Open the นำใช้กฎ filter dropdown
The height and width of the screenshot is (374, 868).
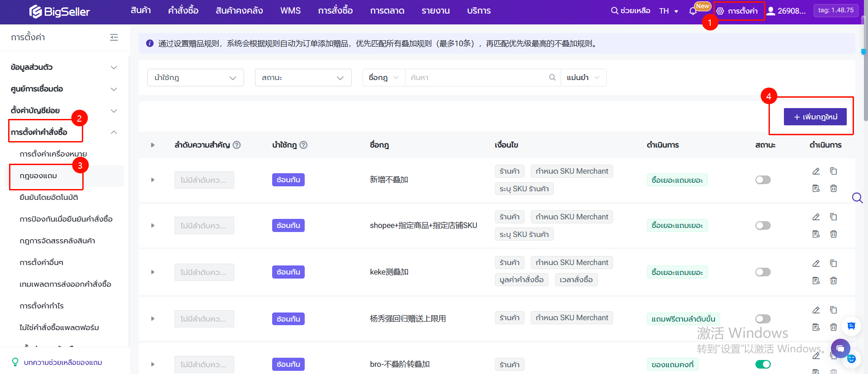[195, 78]
